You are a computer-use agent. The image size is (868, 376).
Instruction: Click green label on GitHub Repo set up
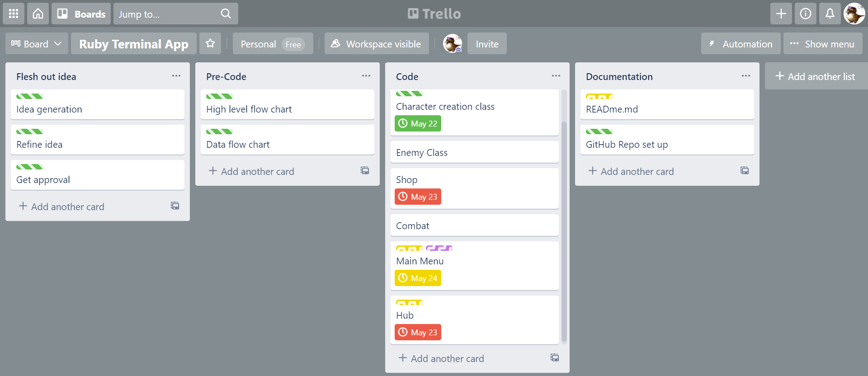(599, 132)
